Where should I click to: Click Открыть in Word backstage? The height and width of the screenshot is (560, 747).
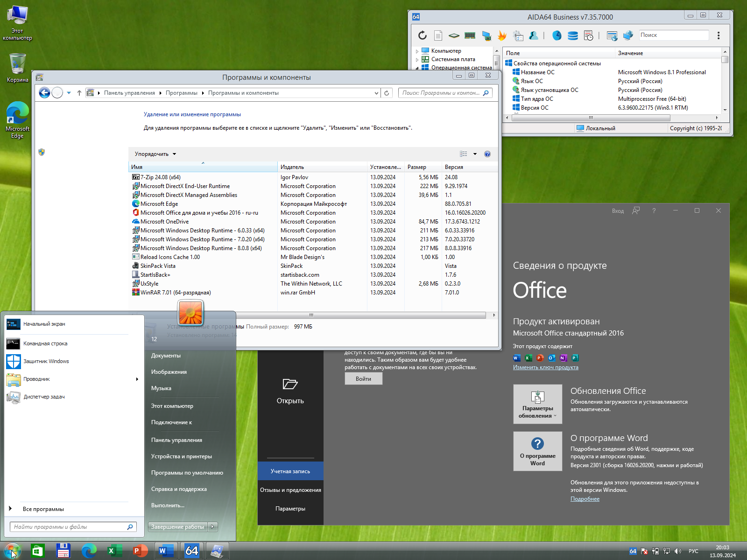(290, 391)
